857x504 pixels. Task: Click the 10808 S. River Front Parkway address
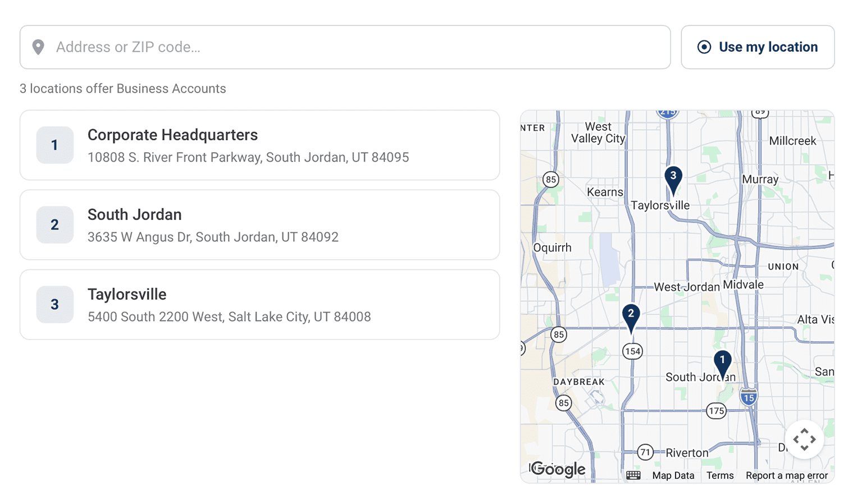pos(248,158)
